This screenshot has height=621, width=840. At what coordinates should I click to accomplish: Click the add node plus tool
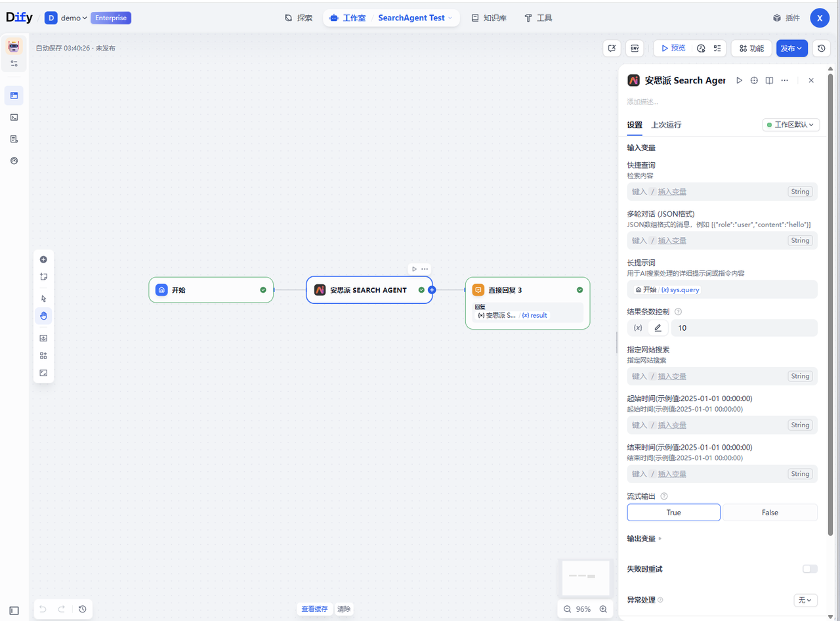point(43,259)
